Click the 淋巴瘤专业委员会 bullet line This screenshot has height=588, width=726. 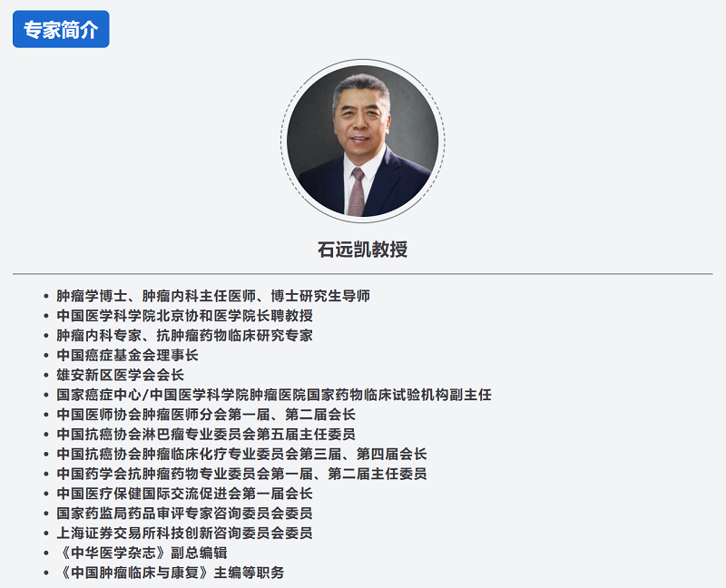pyautogui.click(x=206, y=435)
